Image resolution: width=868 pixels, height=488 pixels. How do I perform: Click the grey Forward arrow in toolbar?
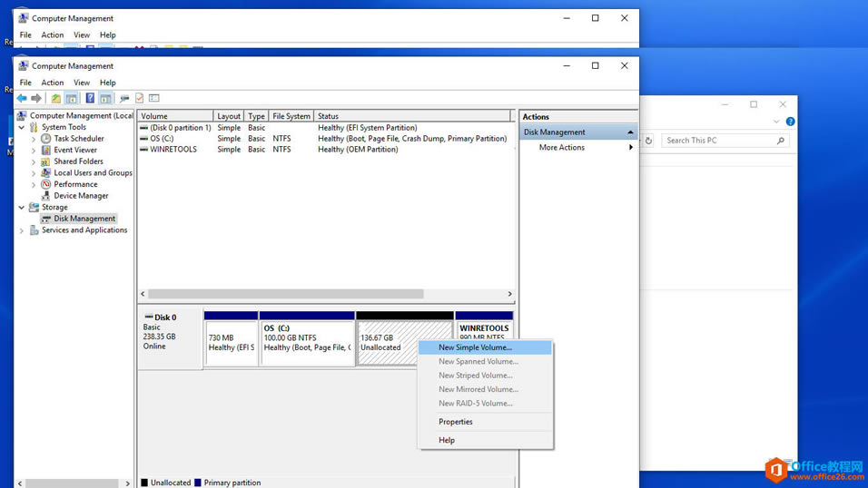tap(36, 98)
